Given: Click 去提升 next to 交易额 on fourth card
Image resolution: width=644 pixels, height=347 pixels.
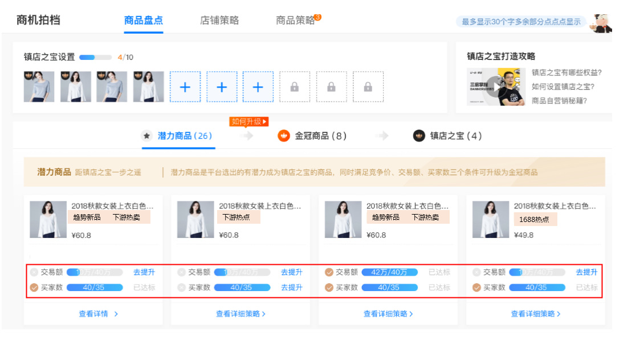Looking at the screenshot, I should (x=586, y=272).
